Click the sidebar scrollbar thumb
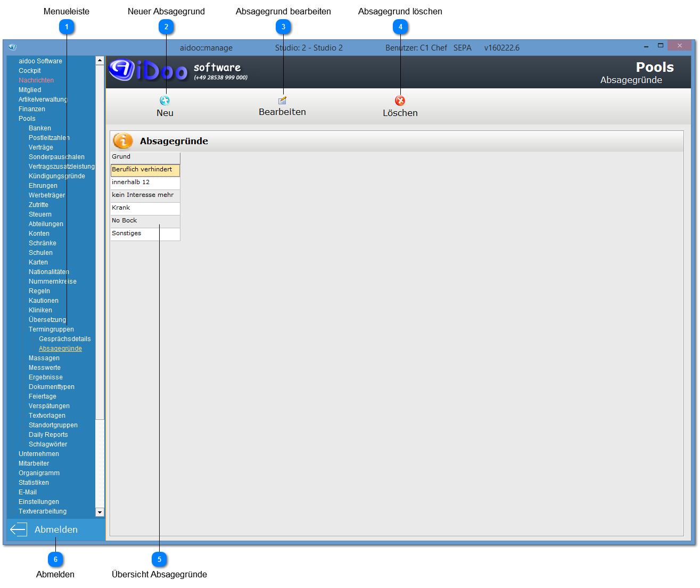Viewport: 700px width, 588px height. pyautogui.click(x=100, y=242)
